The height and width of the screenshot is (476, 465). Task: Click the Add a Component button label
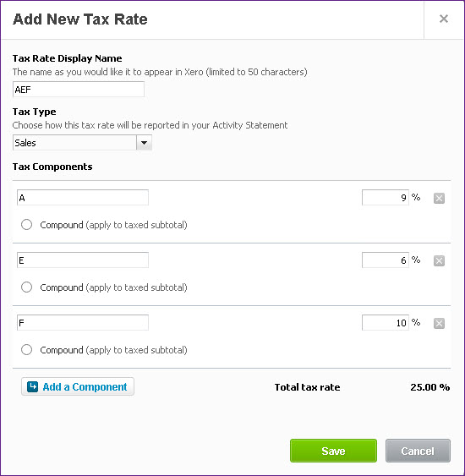85,387
